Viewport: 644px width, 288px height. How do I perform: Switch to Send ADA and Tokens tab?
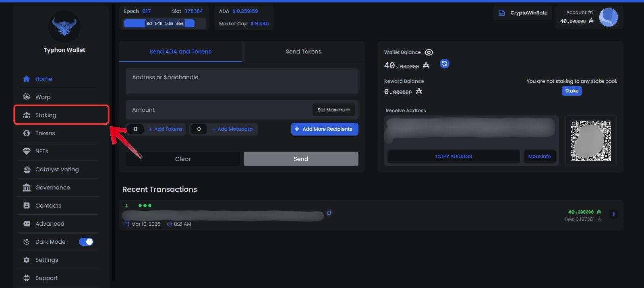coord(180,51)
